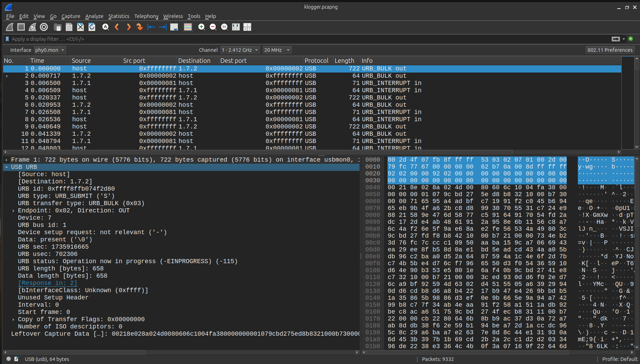Click the expert information circle in status bar
Image resolution: width=640 pixels, height=364 pixels.
[9, 359]
